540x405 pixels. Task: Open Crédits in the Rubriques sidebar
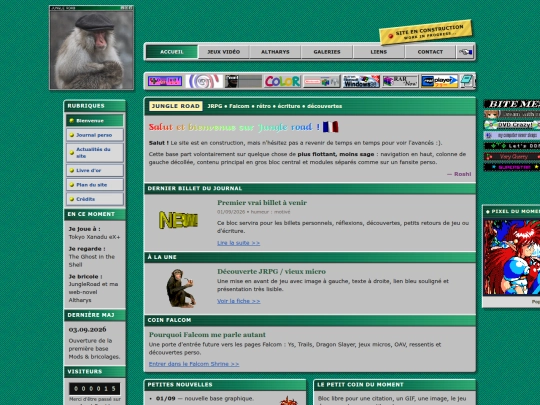pos(95,199)
